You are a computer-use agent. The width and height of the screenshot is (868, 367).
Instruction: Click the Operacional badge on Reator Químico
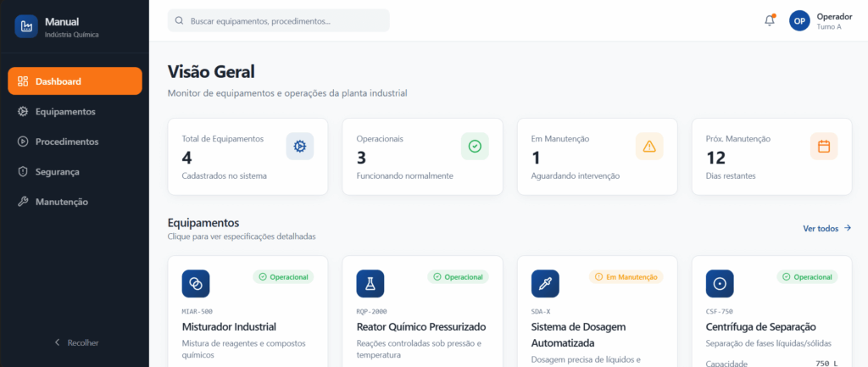click(x=458, y=277)
